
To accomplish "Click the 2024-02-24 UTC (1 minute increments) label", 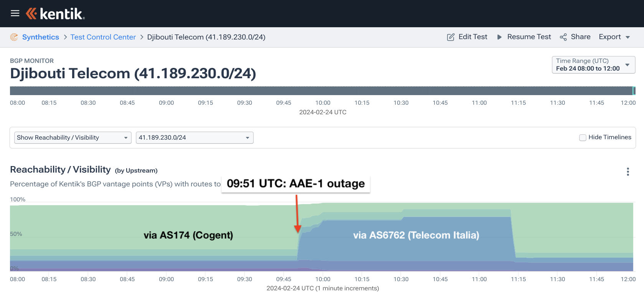I will (x=323, y=288).
